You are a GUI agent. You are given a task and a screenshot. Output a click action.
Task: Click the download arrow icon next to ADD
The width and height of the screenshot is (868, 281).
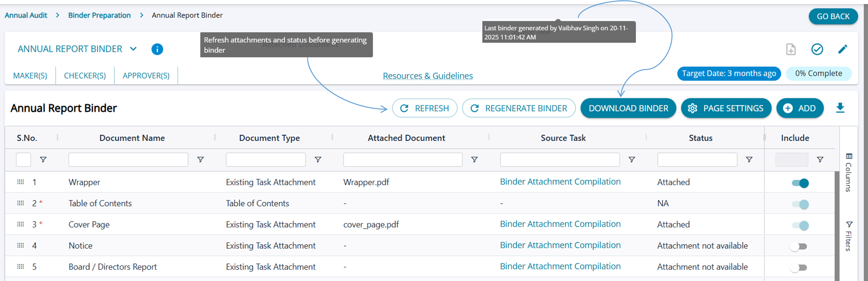[840, 108]
